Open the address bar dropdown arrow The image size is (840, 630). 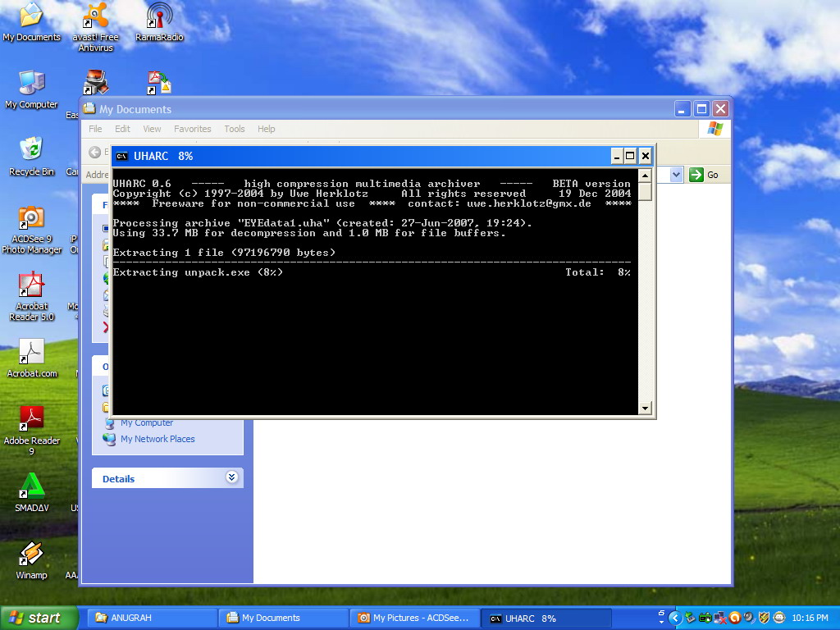(676, 175)
